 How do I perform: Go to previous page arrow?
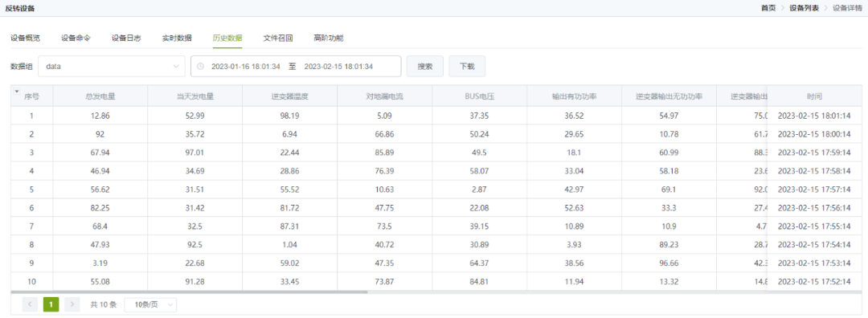(31, 304)
